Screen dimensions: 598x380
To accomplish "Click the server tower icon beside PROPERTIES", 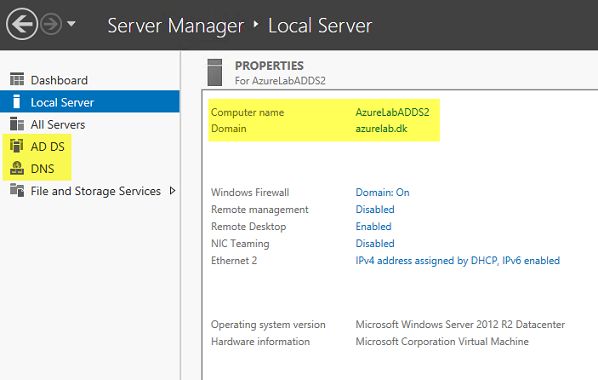I will (215, 72).
